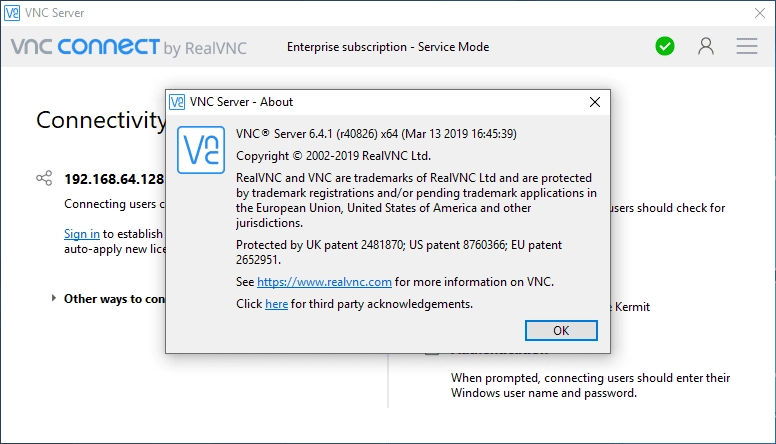Click 'Enterprise subscription - Service Mode' label
This screenshot has height=444, width=776.
coord(388,47)
